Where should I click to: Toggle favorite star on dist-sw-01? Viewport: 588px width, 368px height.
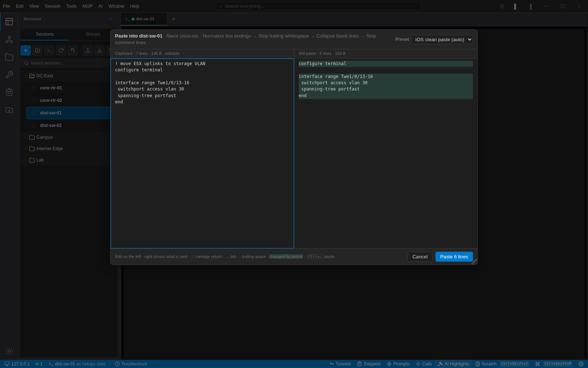point(33,113)
